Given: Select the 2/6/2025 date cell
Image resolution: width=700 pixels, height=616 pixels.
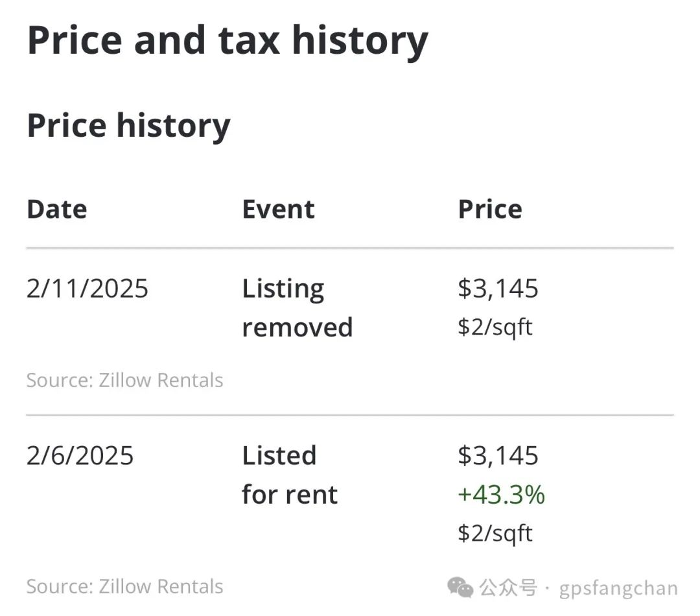Looking at the screenshot, I should pos(80,456).
